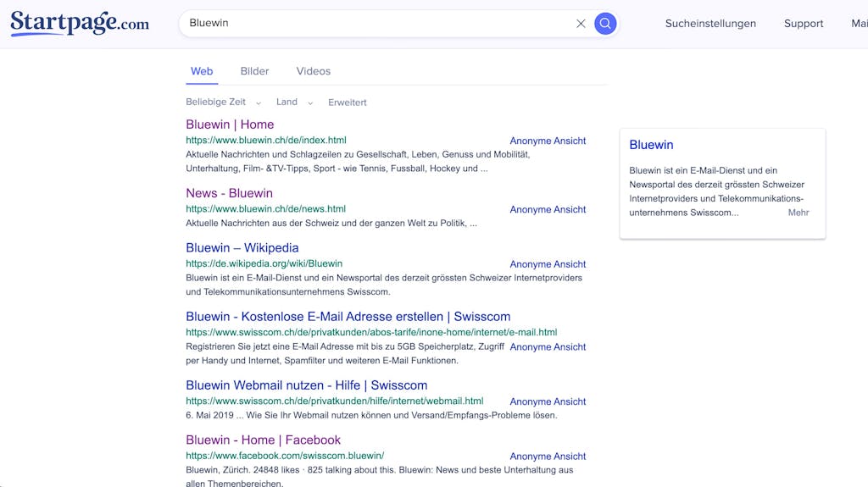Image resolution: width=868 pixels, height=487 pixels.
Task: Click the blue search magnifier button
Action: (605, 23)
